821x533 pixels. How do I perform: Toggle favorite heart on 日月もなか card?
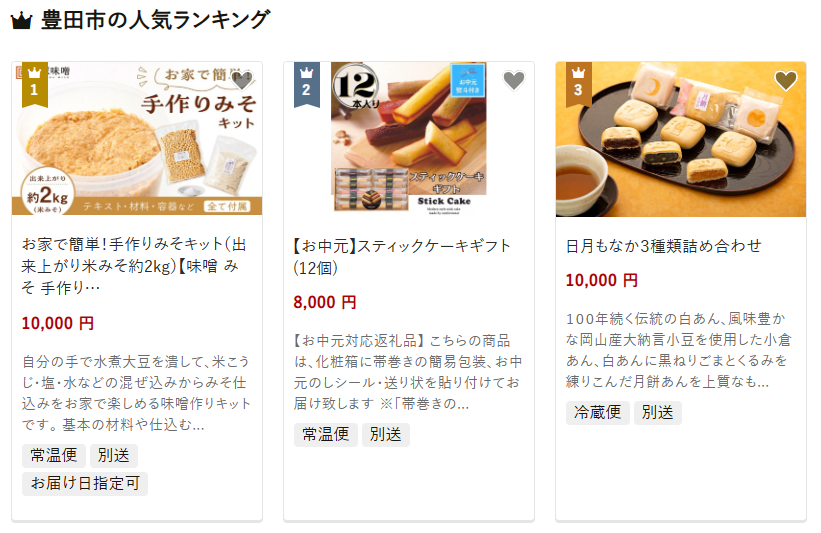785,80
